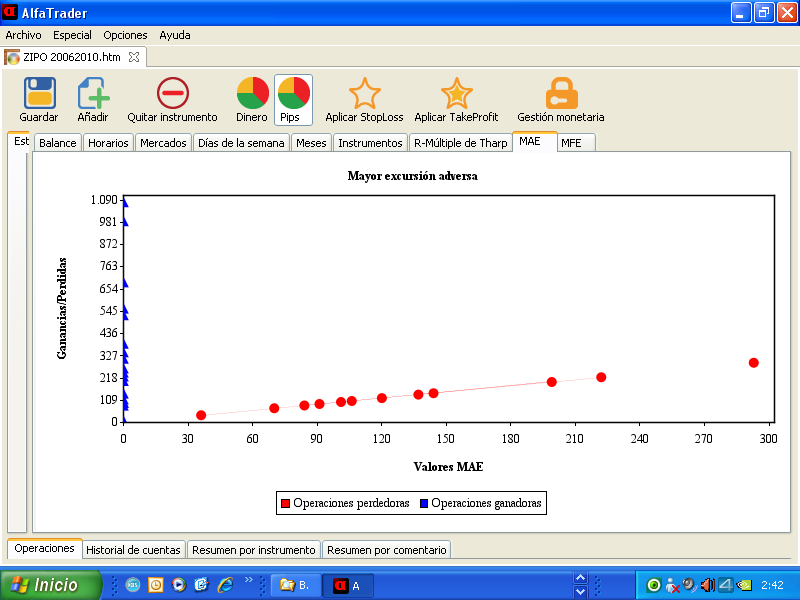The image size is (800, 600).
Task: Open the Archivo menu
Action: coord(24,35)
